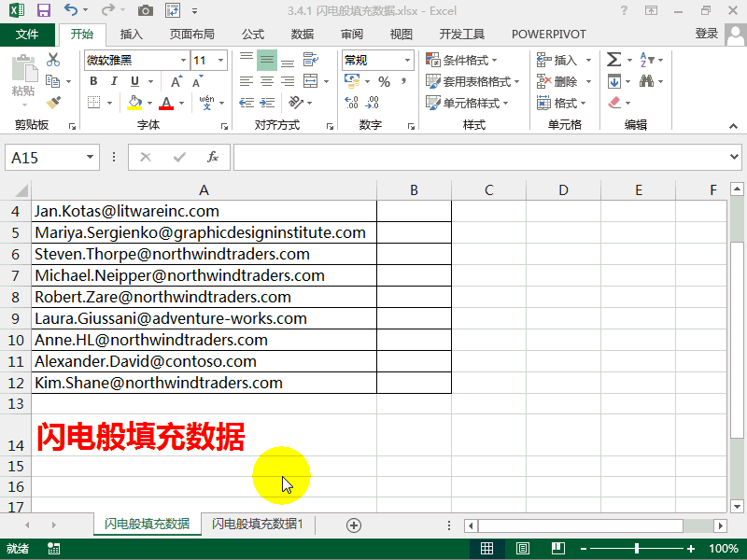The height and width of the screenshot is (560, 747).
Task: Click zoom slider handle in status bar
Action: tap(637, 549)
